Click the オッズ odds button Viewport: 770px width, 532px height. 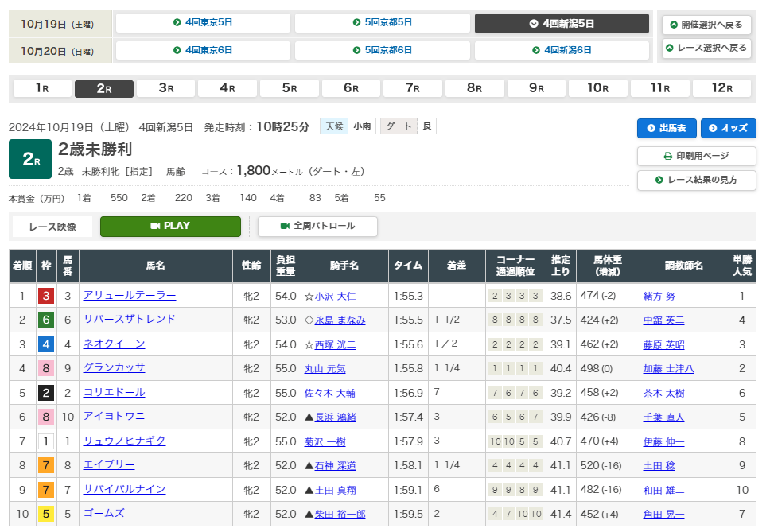728,128
